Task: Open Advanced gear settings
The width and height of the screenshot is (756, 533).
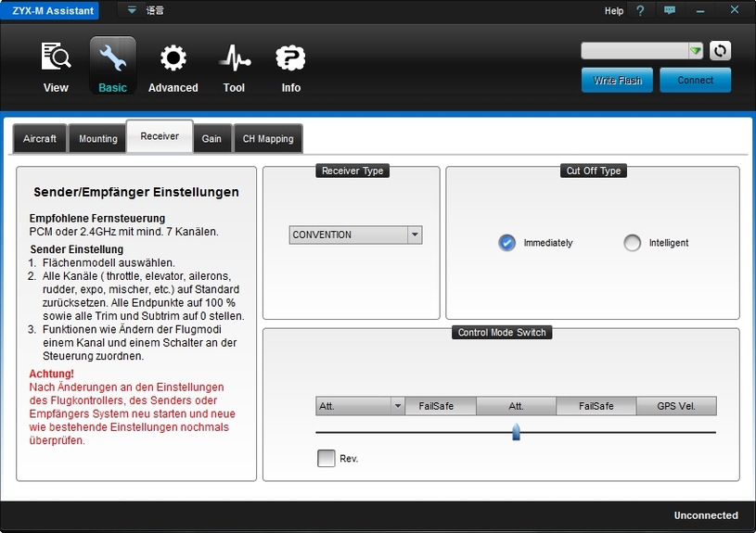Action: [173, 59]
